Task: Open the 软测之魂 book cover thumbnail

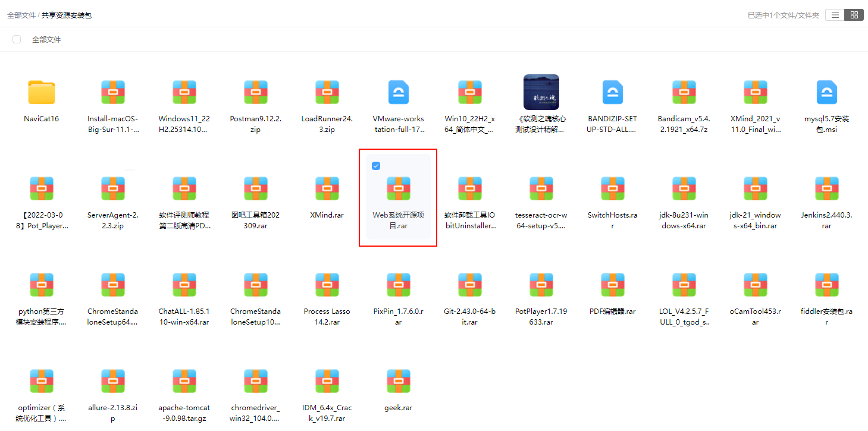Action: point(541,92)
